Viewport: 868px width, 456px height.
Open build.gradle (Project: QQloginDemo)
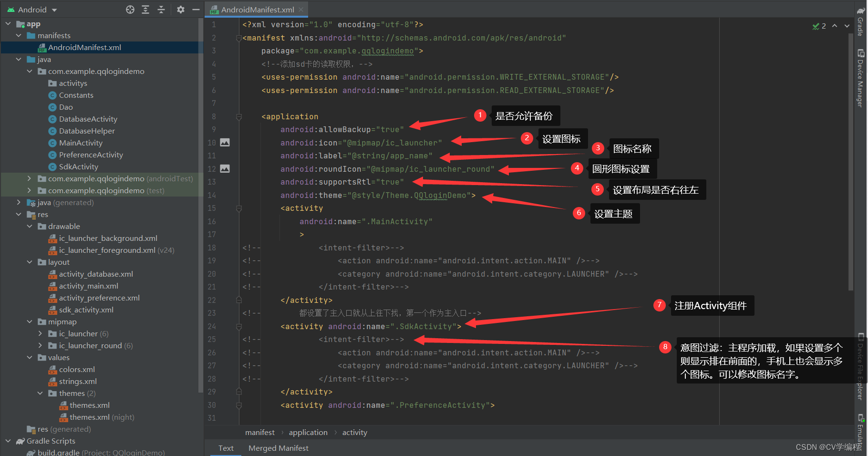101,452
